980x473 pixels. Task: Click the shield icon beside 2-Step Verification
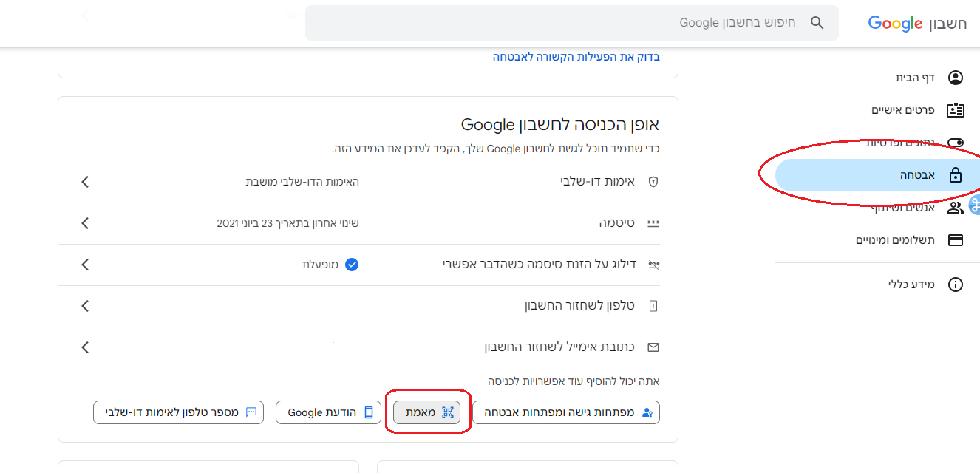[653, 182]
